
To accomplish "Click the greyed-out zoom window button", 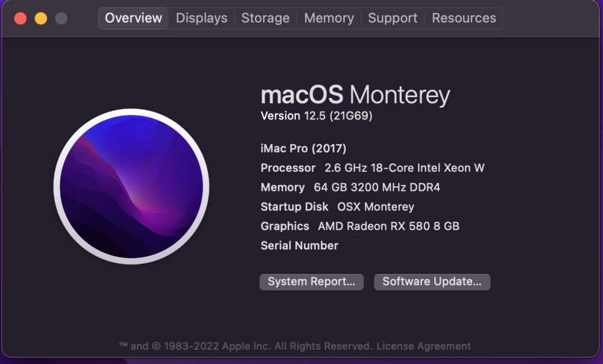I will (x=61, y=19).
